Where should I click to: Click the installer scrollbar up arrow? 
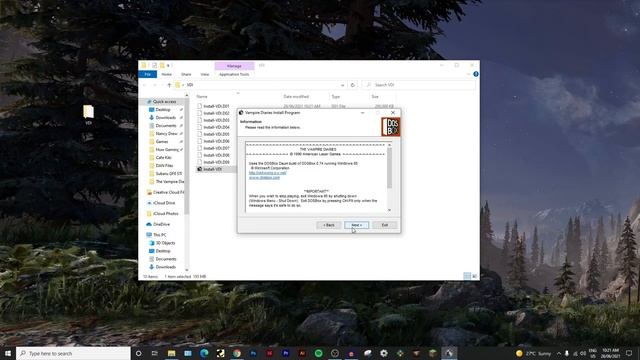click(389, 144)
